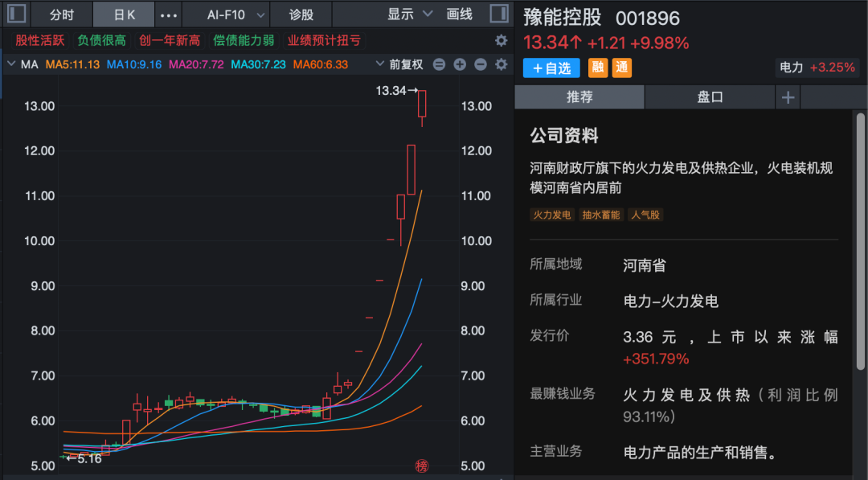Click the 融 margin trading badge

coord(597,68)
